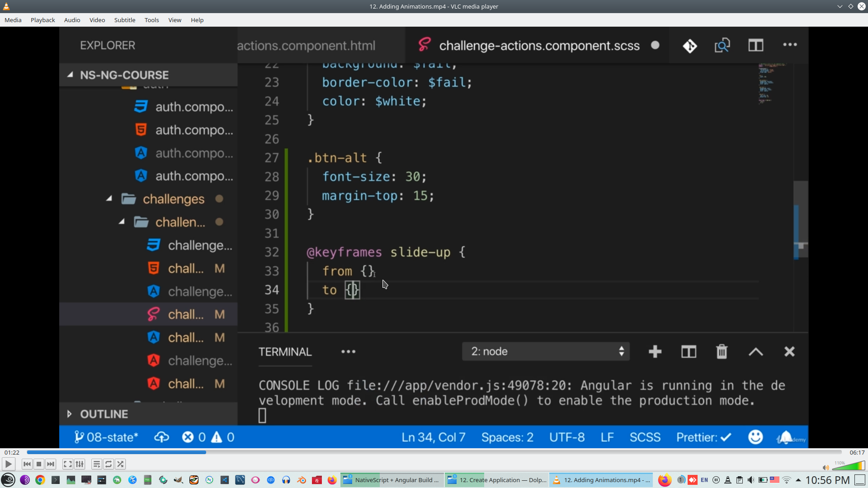Jump to previous media in playlist

(27, 464)
